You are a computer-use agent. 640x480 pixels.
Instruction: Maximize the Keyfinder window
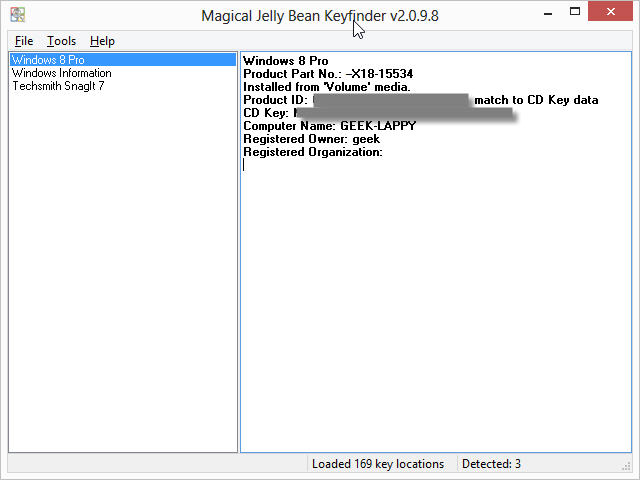(x=575, y=11)
